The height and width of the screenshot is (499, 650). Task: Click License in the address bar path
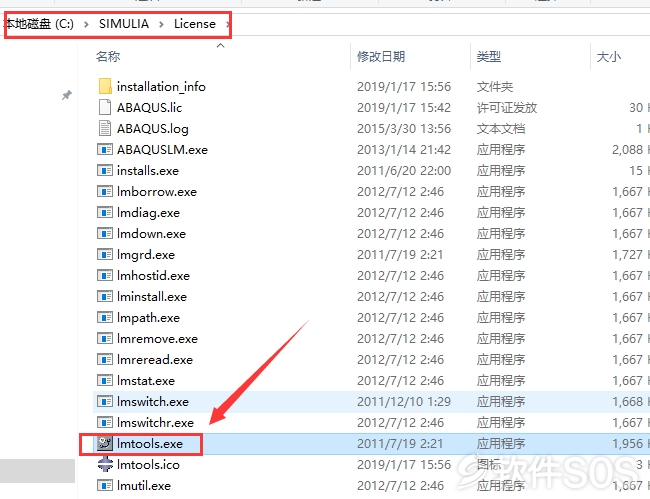pos(195,24)
